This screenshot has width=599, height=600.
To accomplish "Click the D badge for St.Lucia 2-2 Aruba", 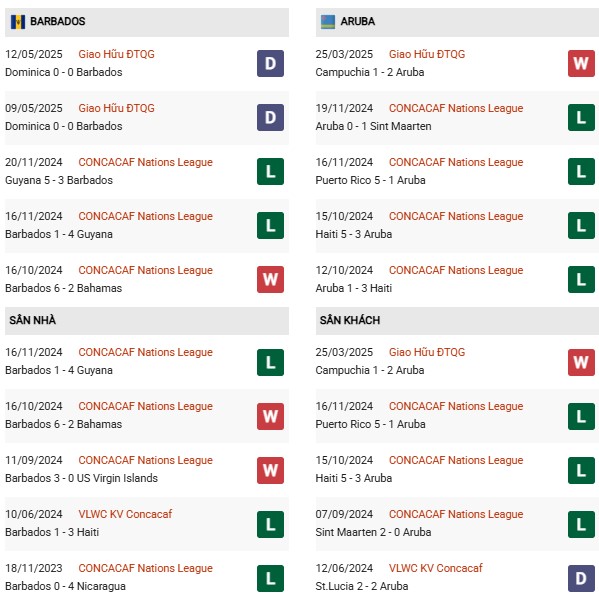I will [x=581, y=578].
